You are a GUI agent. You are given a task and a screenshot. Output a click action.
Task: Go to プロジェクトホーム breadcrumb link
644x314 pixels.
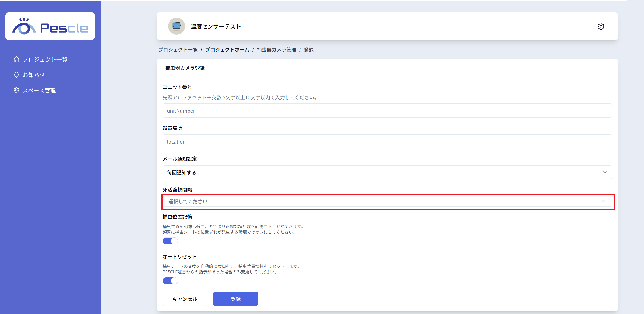pos(227,50)
